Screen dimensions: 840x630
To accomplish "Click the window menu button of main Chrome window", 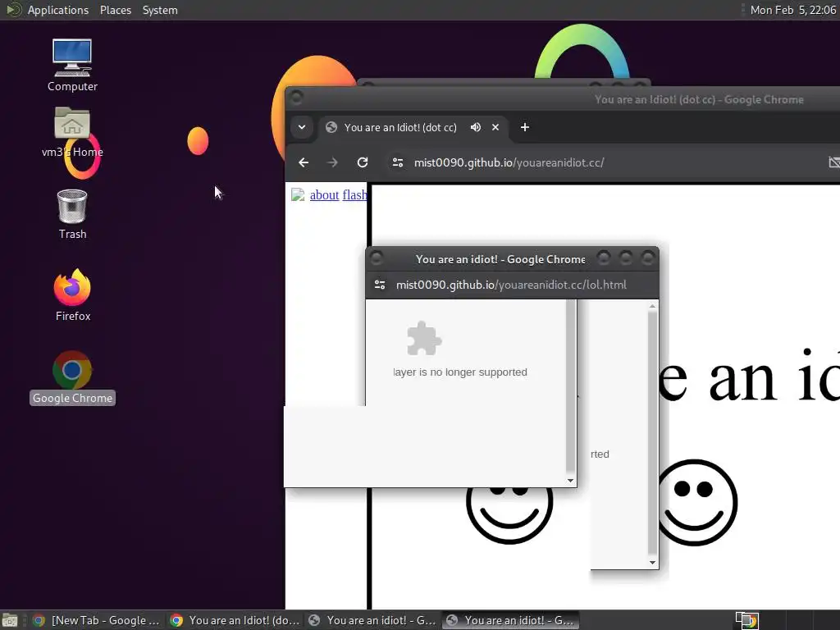I will coord(296,98).
